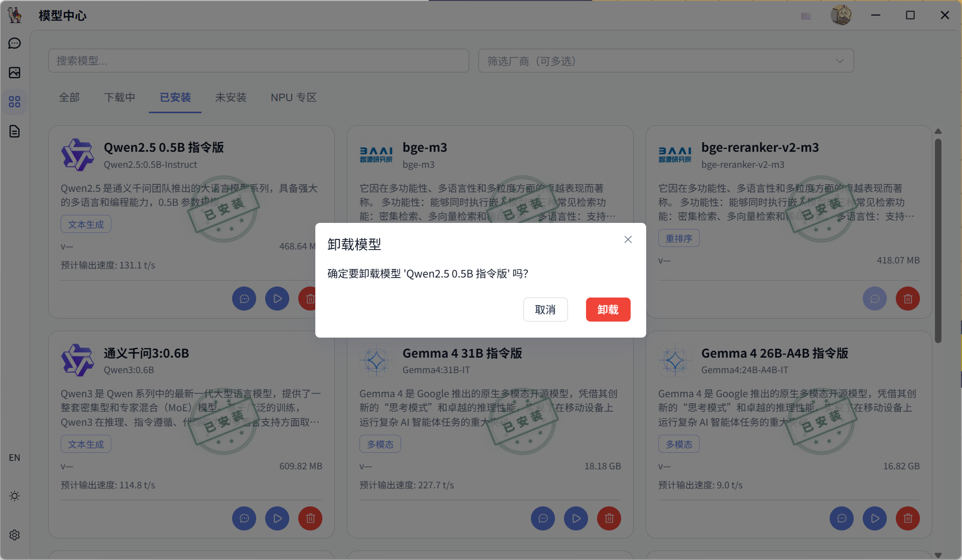Click BAAI logo on bge-reranker-v2-m3 card
Screen dimensions: 962x560
[x=675, y=155]
